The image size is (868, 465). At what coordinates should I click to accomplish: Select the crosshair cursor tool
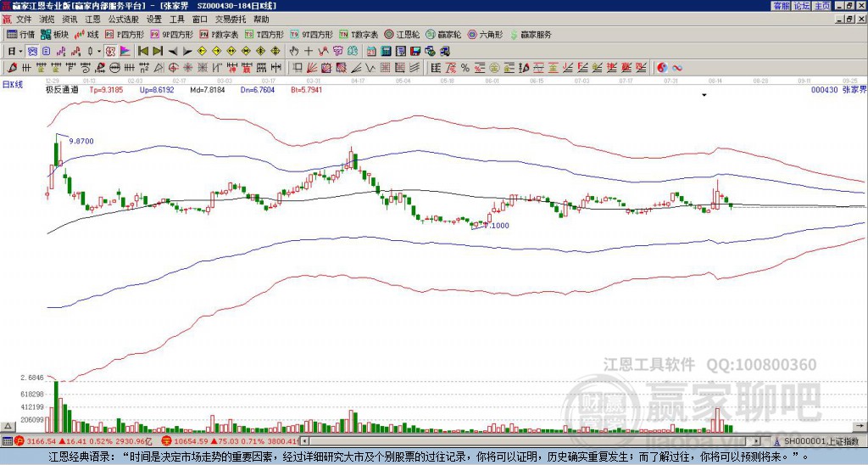click(x=309, y=52)
